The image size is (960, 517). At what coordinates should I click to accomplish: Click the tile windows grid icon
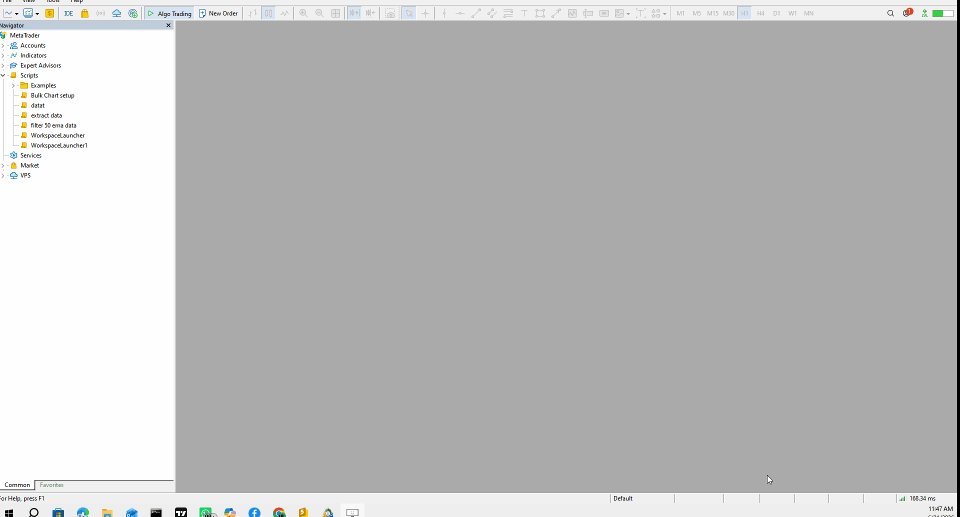click(336, 13)
